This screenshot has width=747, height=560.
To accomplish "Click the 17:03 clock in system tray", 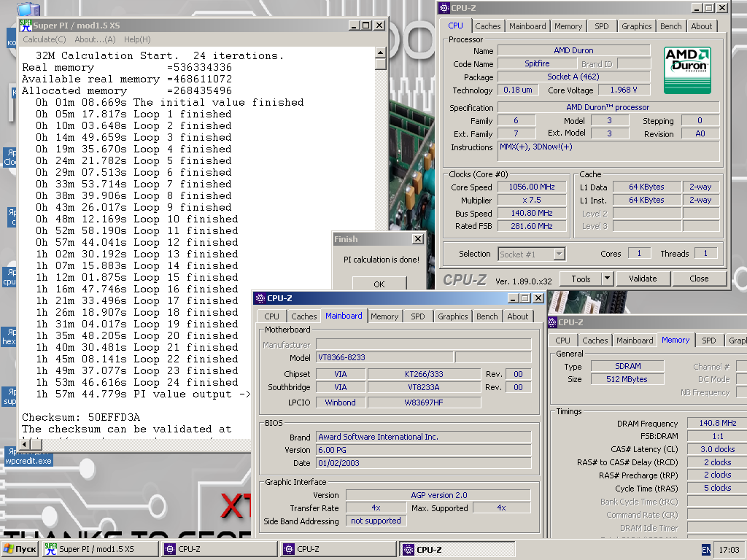I will pos(729,550).
